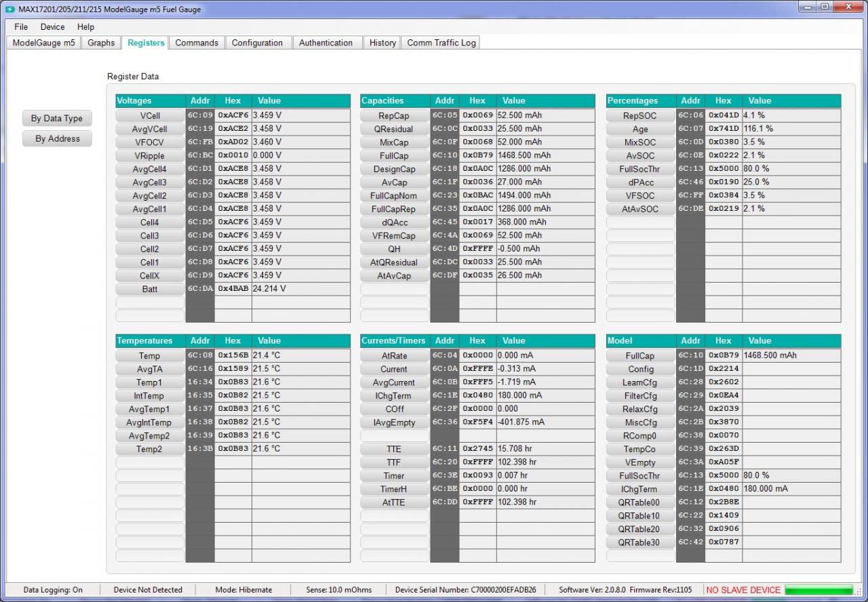
Task: Switch to the Graphs tab
Action: pyautogui.click(x=101, y=43)
